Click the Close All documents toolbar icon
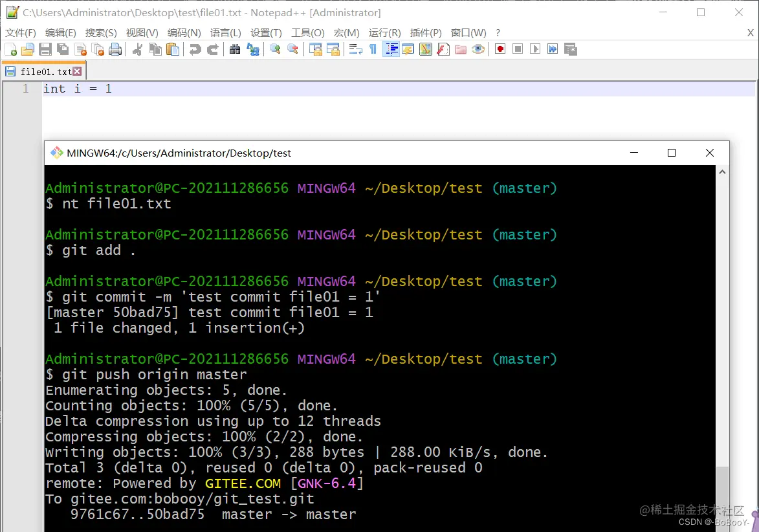 point(98,49)
